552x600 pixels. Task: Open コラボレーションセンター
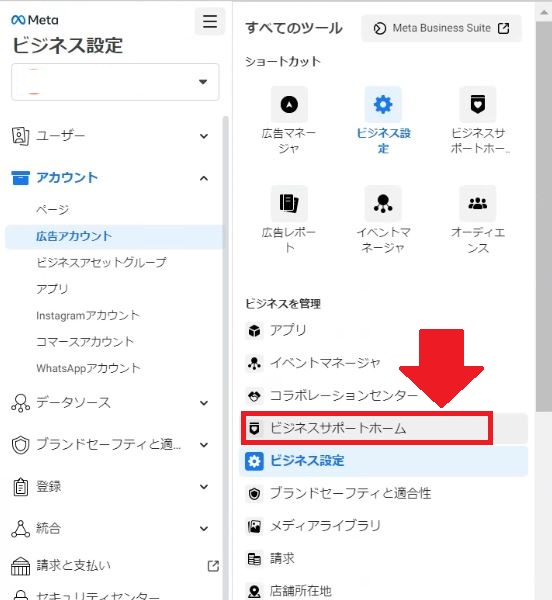point(344,396)
